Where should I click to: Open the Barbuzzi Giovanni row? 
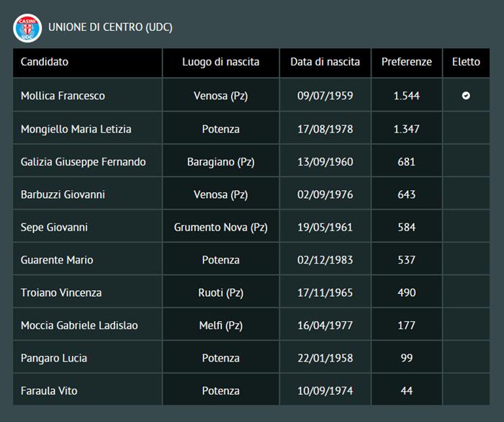click(x=63, y=194)
